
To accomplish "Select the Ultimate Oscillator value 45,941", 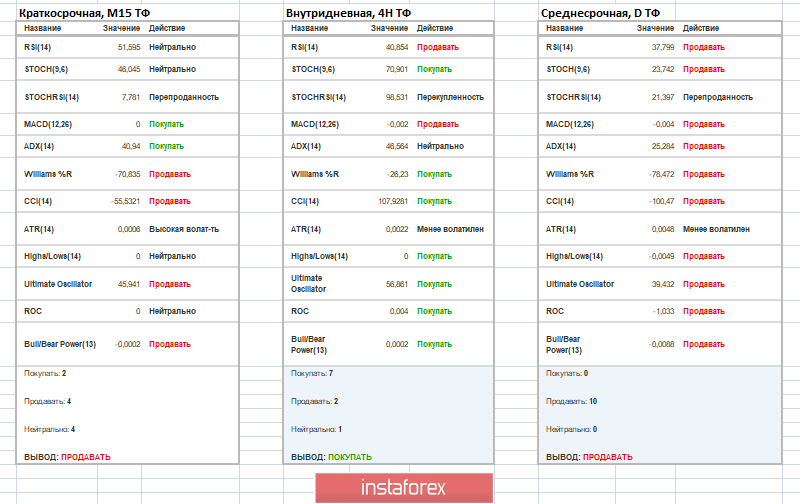I will (x=129, y=284).
